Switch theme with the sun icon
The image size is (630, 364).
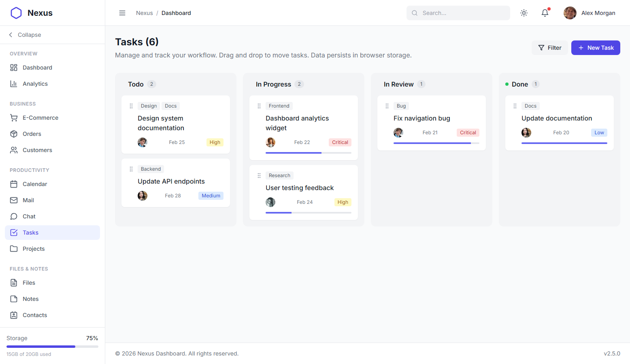click(x=524, y=13)
